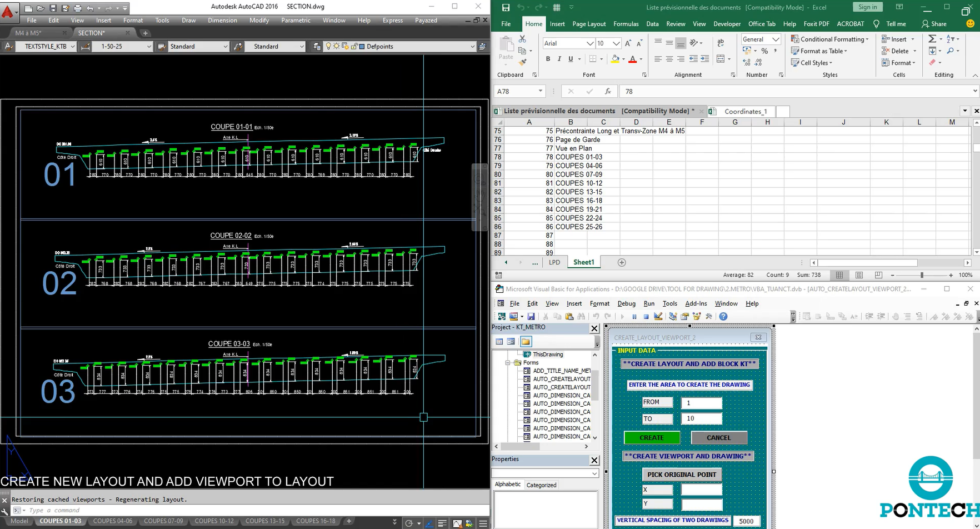The width and height of the screenshot is (980, 529).
Task: Click AutoCAD's Open file icon
Action: pyautogui.click(x=41, y=8)
